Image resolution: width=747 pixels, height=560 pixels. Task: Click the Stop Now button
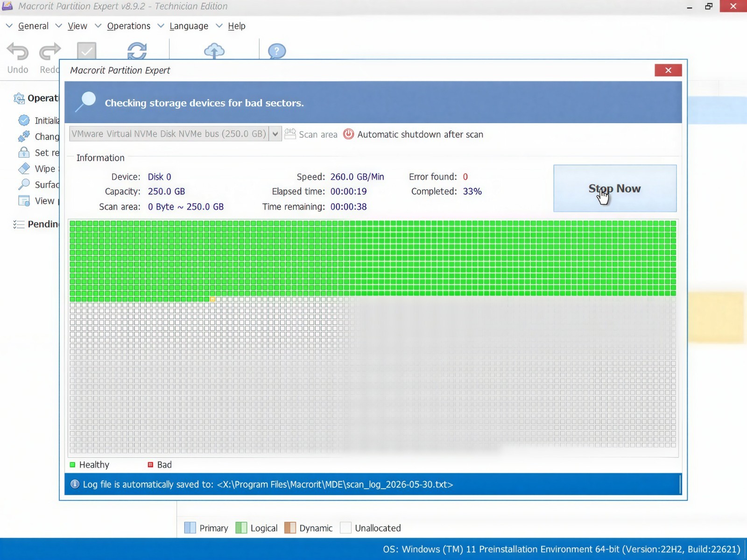(x=615, y=188)
